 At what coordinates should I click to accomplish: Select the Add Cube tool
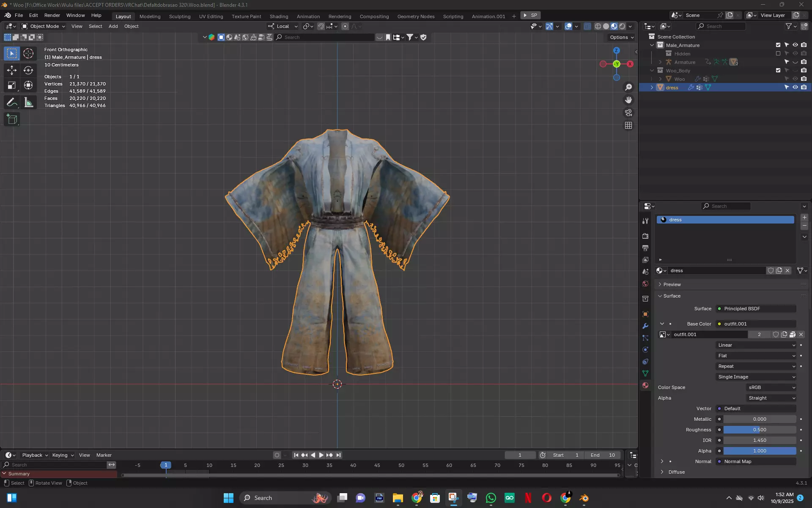(x=12, y=119)
